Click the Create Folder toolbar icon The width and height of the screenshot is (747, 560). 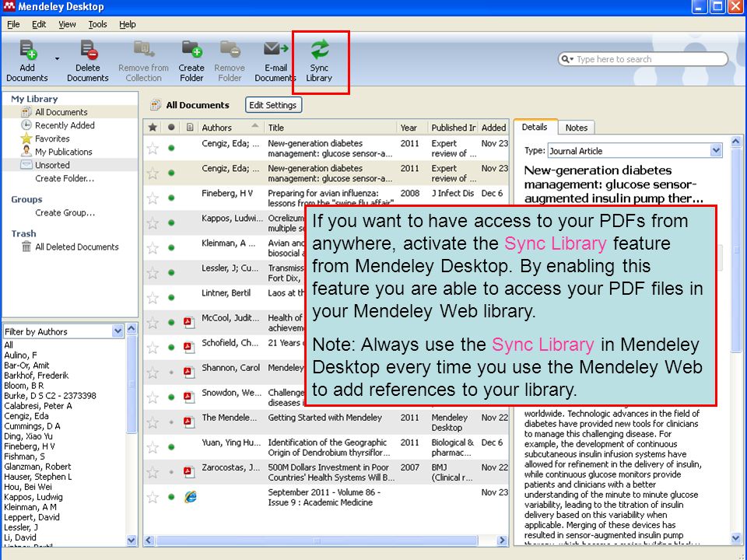tap(192, 50)
